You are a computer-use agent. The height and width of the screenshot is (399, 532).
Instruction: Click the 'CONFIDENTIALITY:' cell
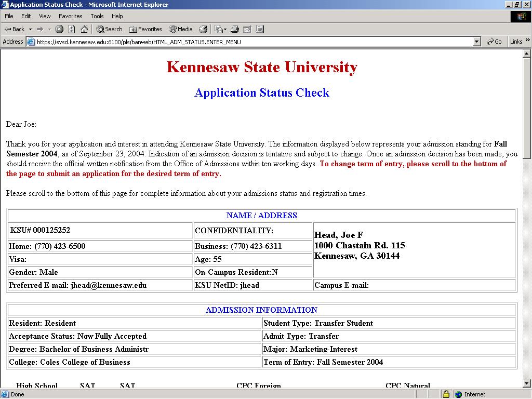(252, 230)
